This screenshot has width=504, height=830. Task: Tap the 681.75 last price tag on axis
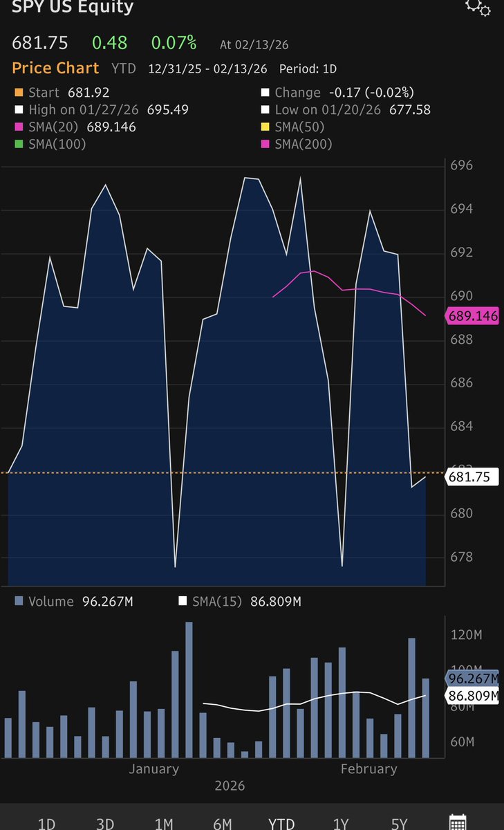[x=474, y=477]
